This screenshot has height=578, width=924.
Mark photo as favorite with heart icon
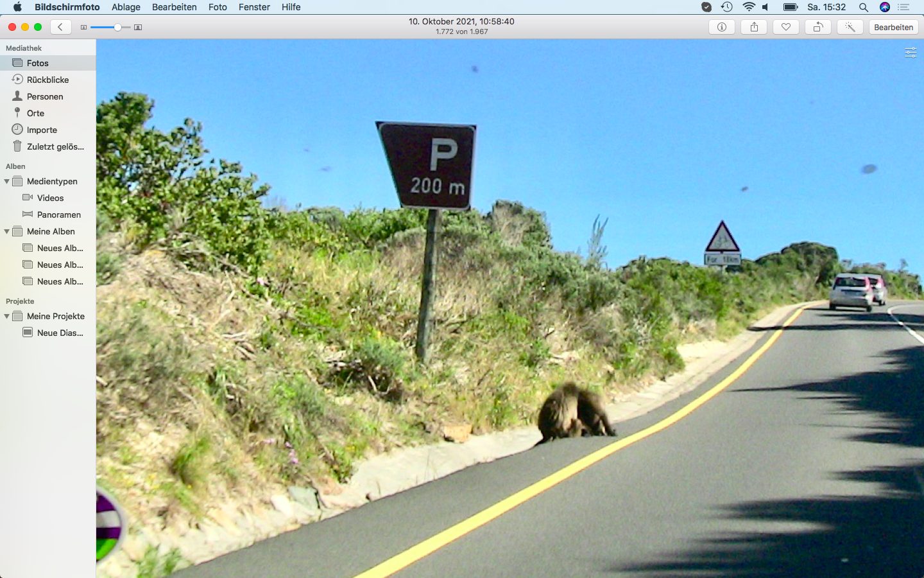click(786, 27)
